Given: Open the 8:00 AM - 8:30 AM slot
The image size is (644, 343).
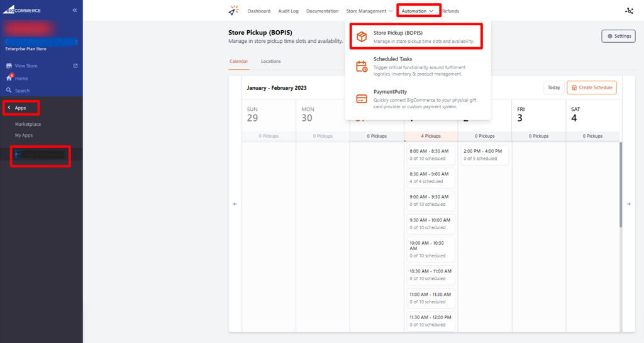Looking at the screenshot, I should tap(431, 155).
